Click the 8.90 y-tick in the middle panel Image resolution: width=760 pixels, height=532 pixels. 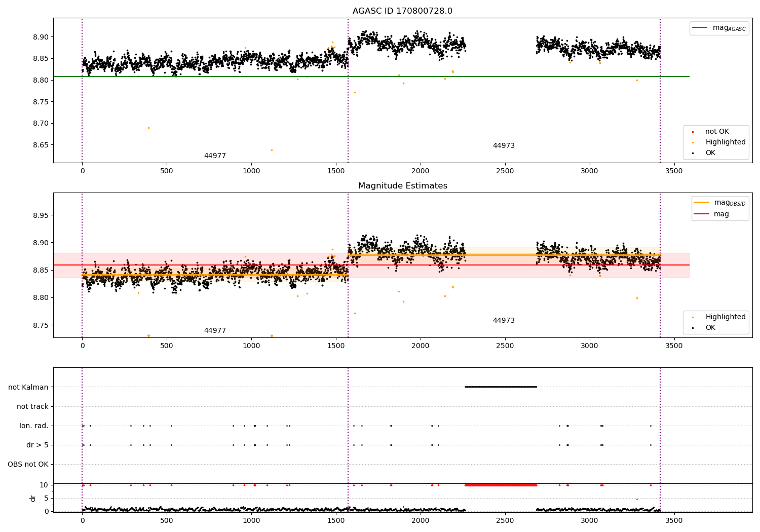[41, 243]
